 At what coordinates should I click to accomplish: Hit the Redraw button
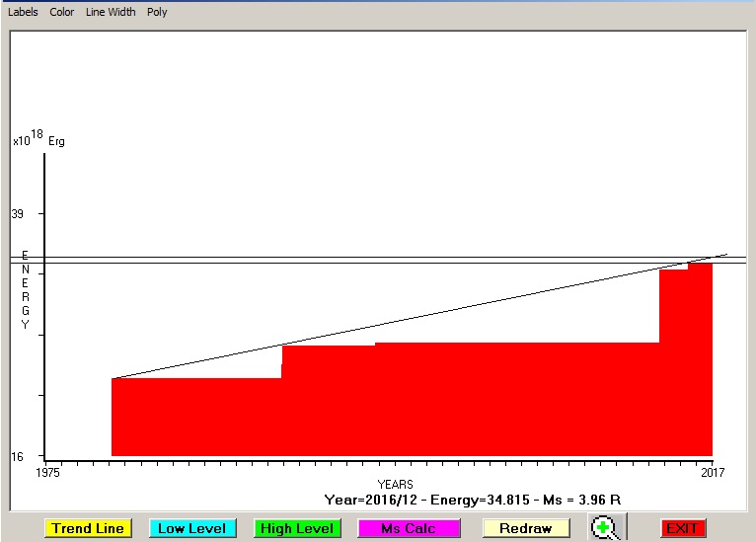pos(525,528)
